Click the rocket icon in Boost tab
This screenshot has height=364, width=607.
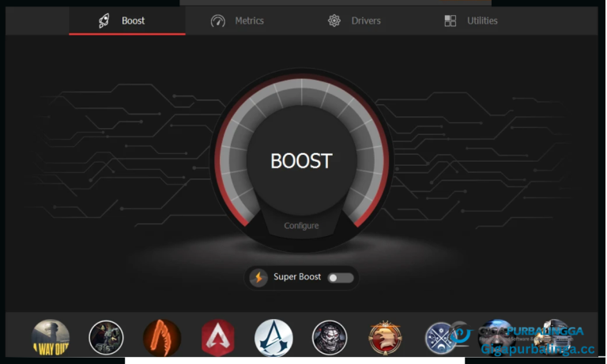[x=104, y=21]
